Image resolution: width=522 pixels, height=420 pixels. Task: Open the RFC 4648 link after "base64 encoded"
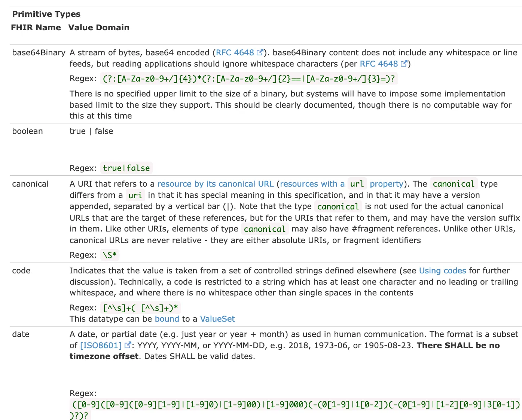pyautogui.click(x=235, y=53)
